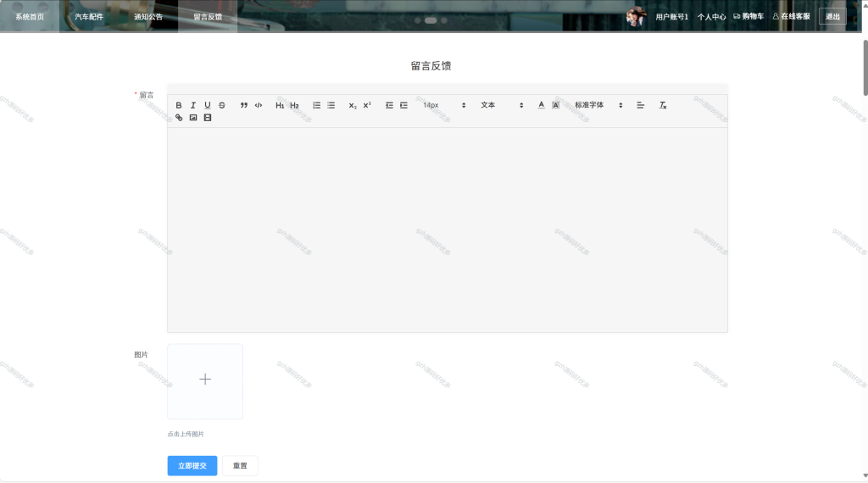Insert a blockquote
868x483 pixels.
pos(243,105)
